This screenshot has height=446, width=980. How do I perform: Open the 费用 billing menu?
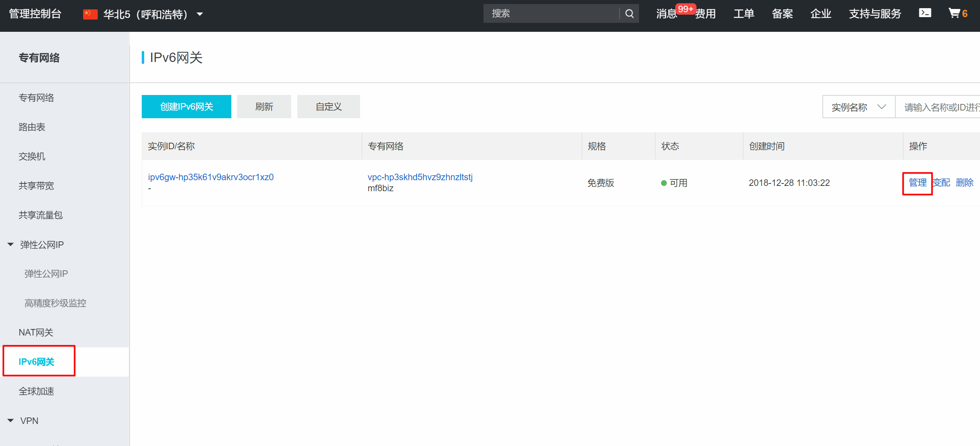coord(705,14)
